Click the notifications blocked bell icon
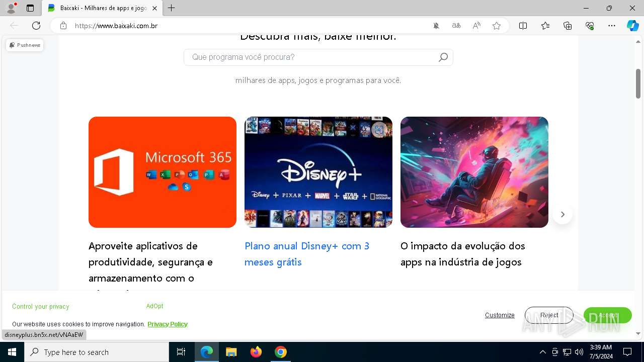The width and height of the screenshot is (644, 362). click(436, 26)
